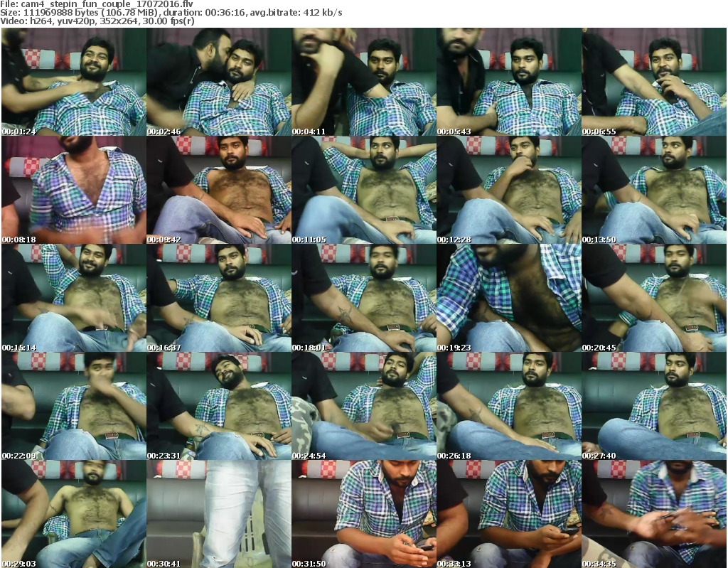Select the thumbnail stamped 00:02:46
The width and height of the screenshot is (728, 568).
tap(219, 82)
